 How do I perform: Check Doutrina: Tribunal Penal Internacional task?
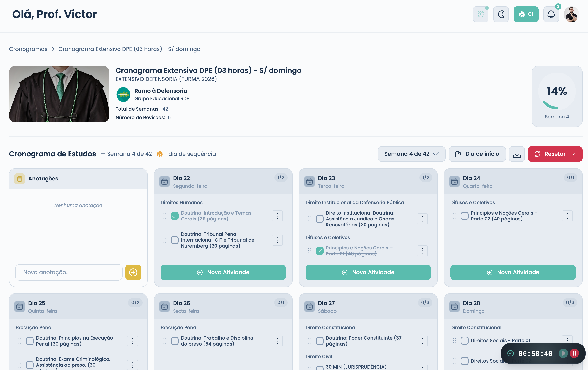pyautogui.click(x=175, y=240)
